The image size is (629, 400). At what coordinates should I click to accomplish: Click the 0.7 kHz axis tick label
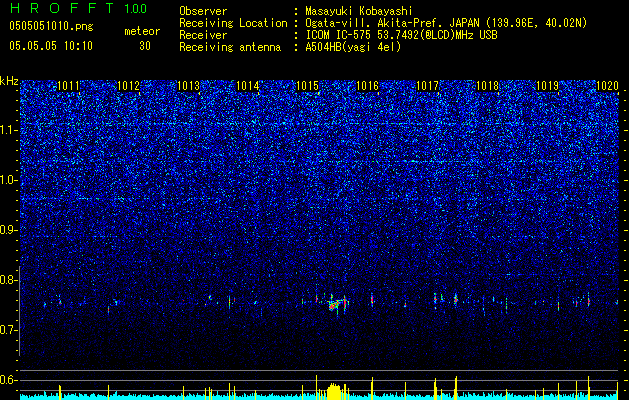click(x=9, y=330)
